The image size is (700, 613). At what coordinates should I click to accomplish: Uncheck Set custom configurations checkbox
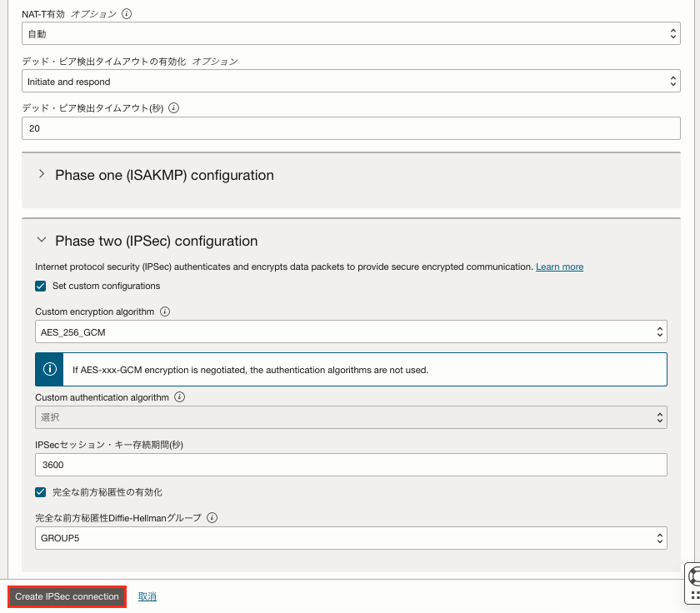(x=41, y=286)
